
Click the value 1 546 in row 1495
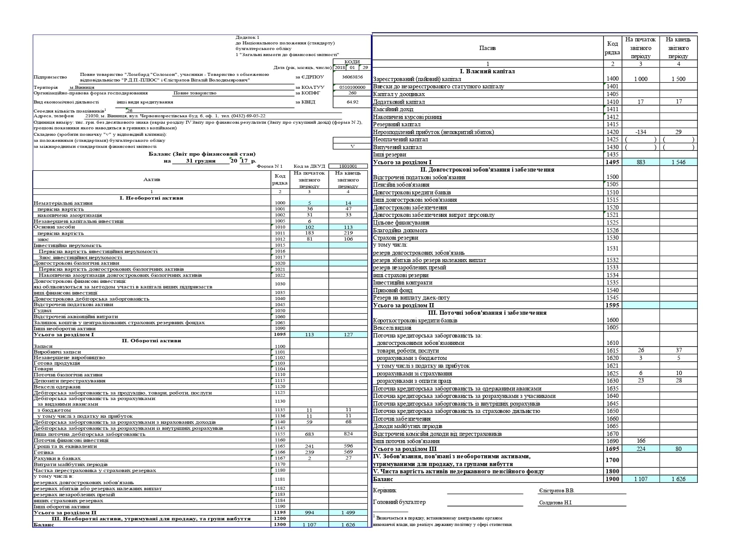pos(678,162)
